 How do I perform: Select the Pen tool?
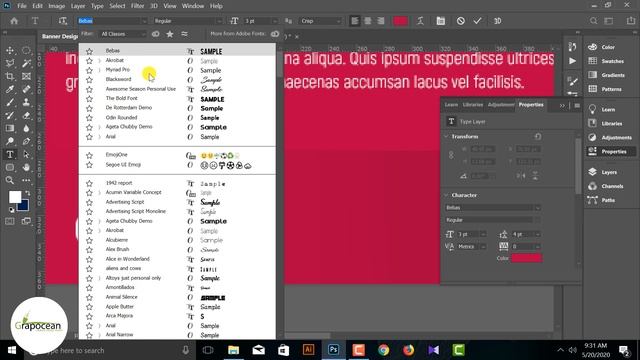(x=26, y=142)
